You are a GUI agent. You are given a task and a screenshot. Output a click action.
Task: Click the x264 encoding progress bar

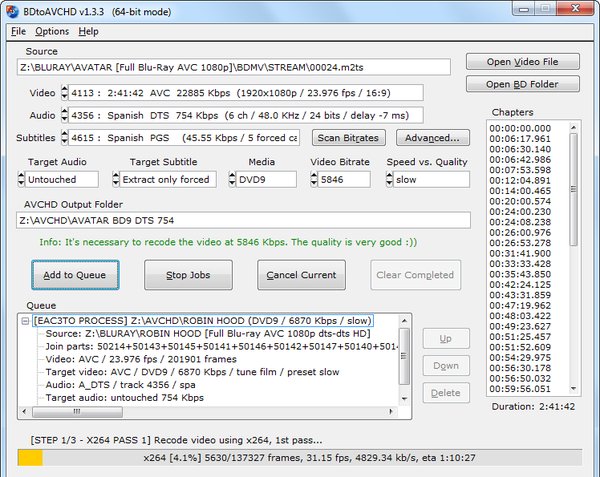(300, 457)
